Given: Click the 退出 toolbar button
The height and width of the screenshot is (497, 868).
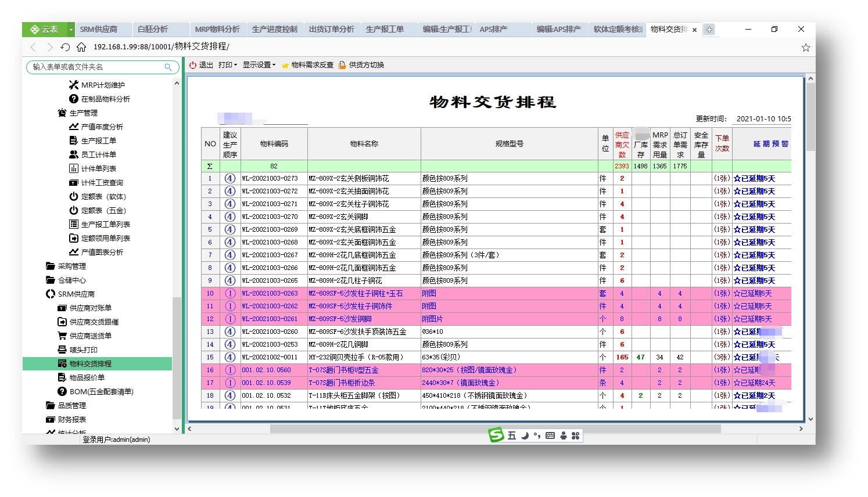Looking at the screenshot, I should (x=201, y=65).
